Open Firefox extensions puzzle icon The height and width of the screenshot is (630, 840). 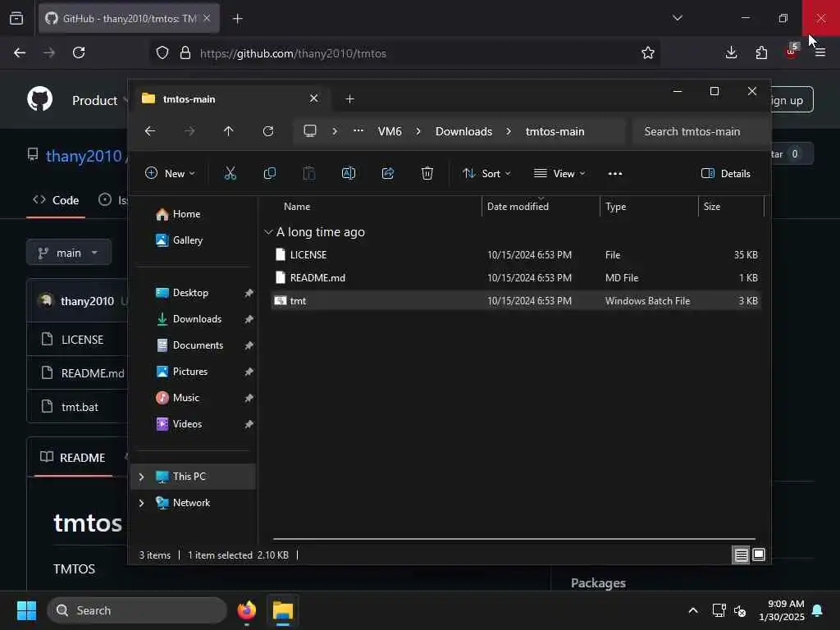pyautogui.click(x=761, y=52)
